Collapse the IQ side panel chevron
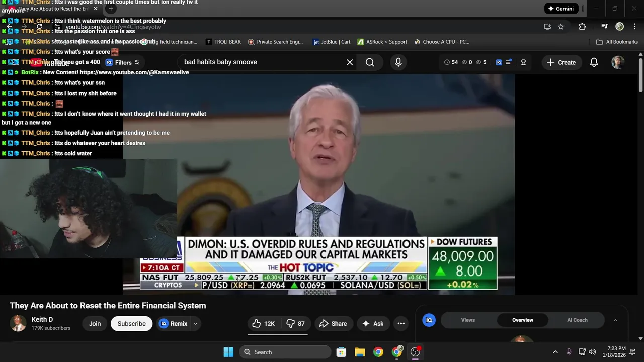This screenshot has height=362, width=644. pos(615,320)
